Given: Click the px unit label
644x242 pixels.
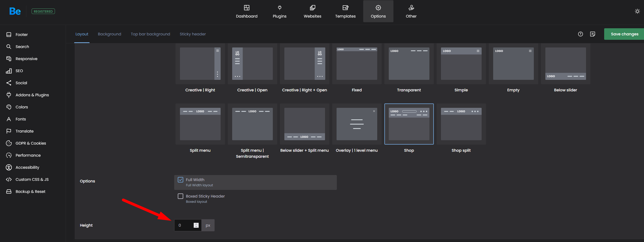Looking at the screenshot, I should coord(208,225).
